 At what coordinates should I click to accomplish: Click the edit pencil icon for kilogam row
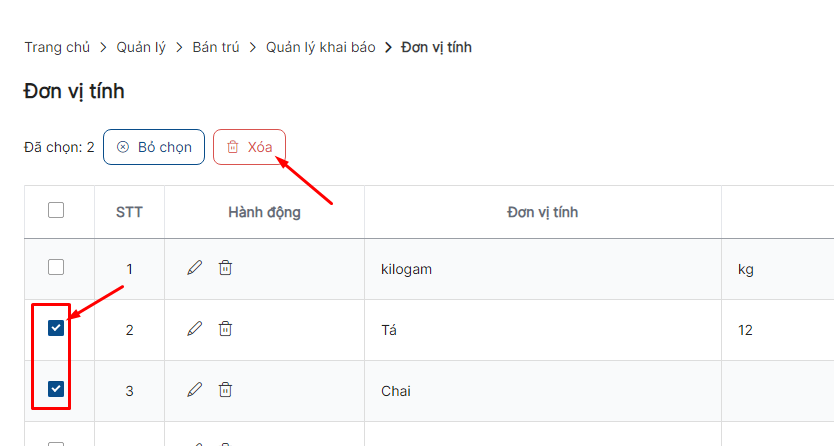(x=195, y=267)
